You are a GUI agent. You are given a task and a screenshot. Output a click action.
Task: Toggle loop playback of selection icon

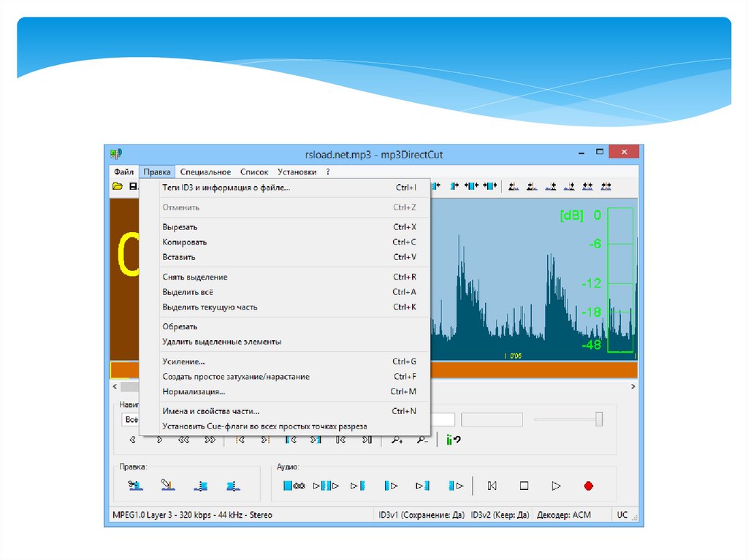click(294, 486)
